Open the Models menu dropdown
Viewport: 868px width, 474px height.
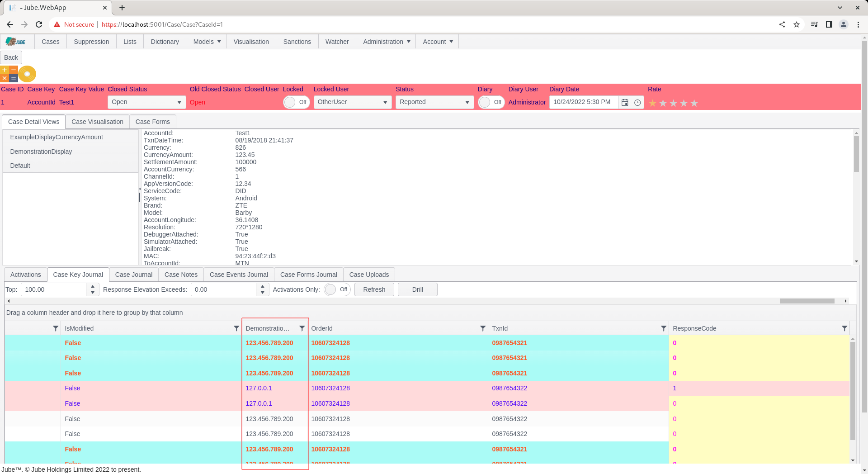207,42
